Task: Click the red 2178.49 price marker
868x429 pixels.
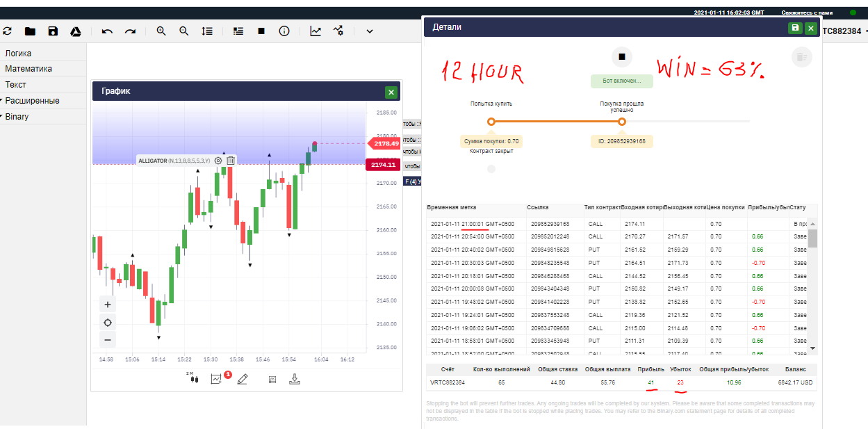Action: pyautogui.click(x=384, y=144)
